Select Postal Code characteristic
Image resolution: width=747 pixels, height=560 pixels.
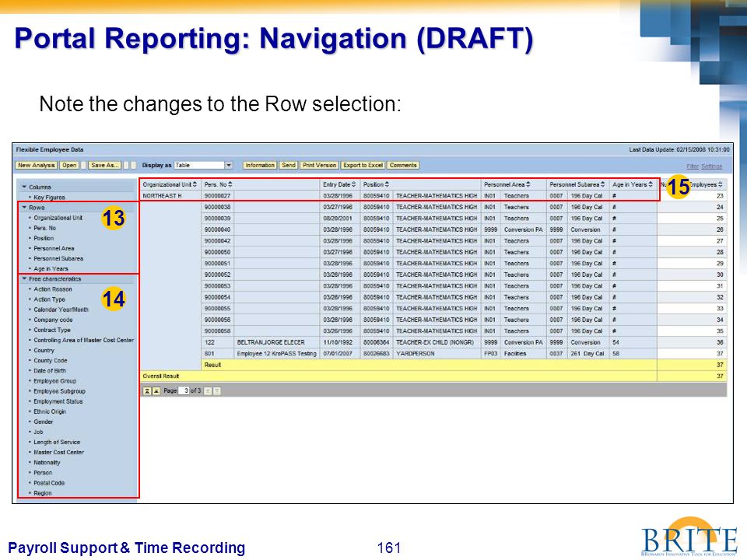point(49,483)
